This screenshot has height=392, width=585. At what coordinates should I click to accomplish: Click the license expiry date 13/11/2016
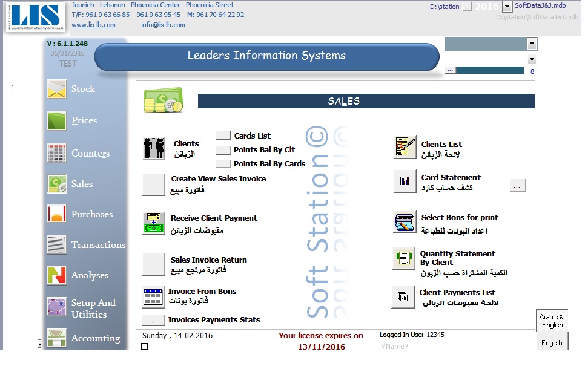click(321, 347)
